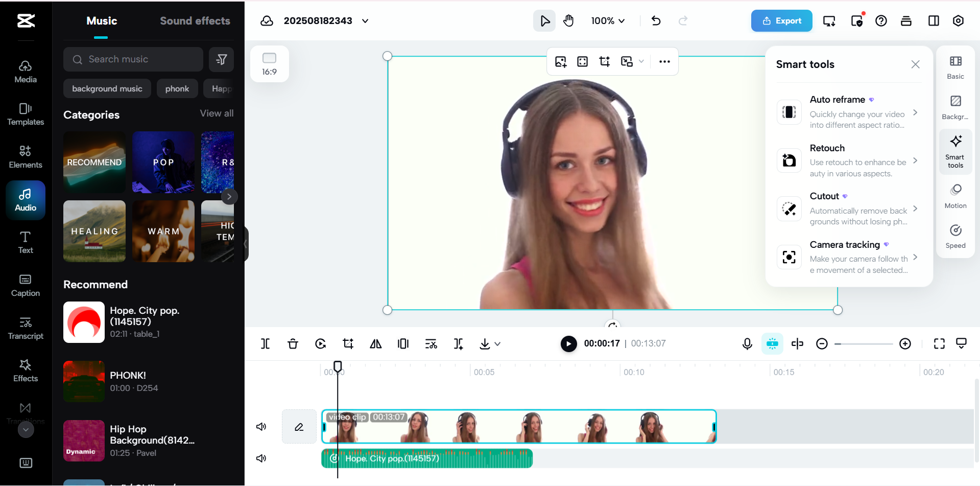Start voiceover recording with the microphone icon
This screenshot has width=980, height=486.
(747, 343)
